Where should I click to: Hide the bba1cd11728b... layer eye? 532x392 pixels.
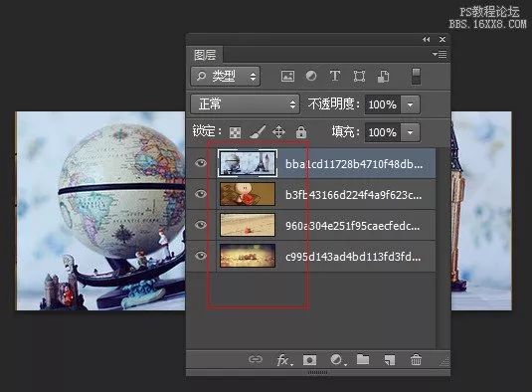[201, 163]
